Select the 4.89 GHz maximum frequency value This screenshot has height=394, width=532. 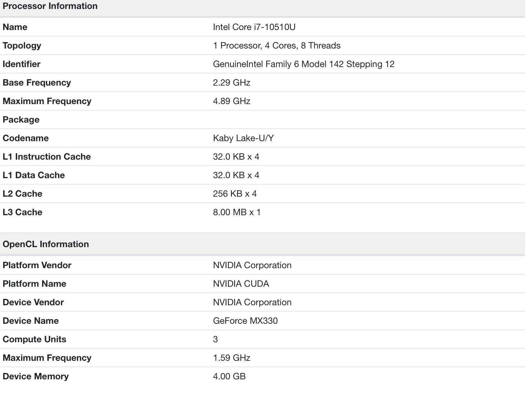click(231, 101)
